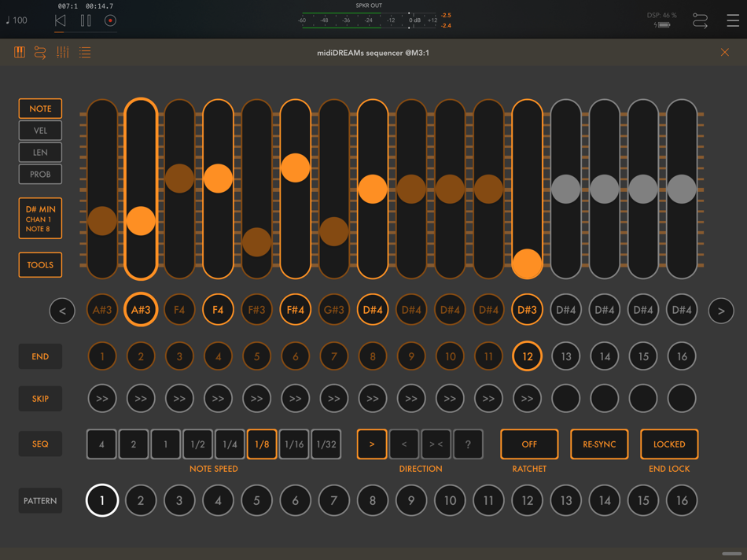Toggle RATCHET OFF button
Viewport: 747px width, 560px height.
point(529,444)
